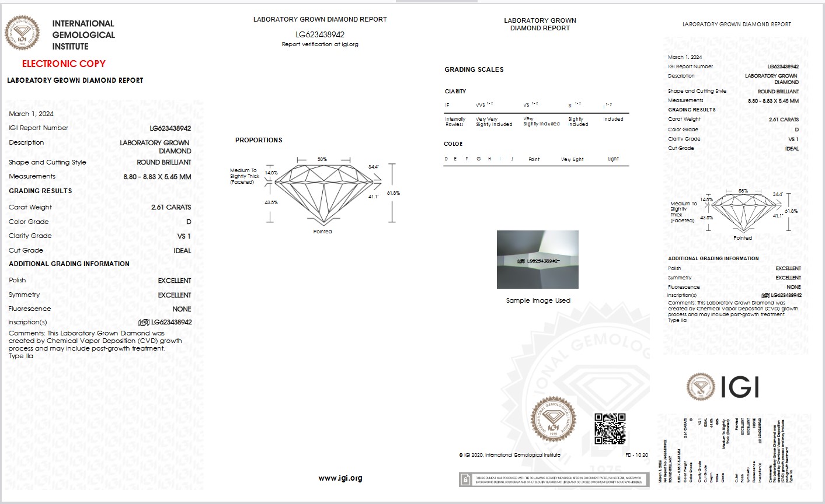The width and height of the screenshot is (825, 504).
Task: Click the IGI seal logo at top left
Action: 22,32
